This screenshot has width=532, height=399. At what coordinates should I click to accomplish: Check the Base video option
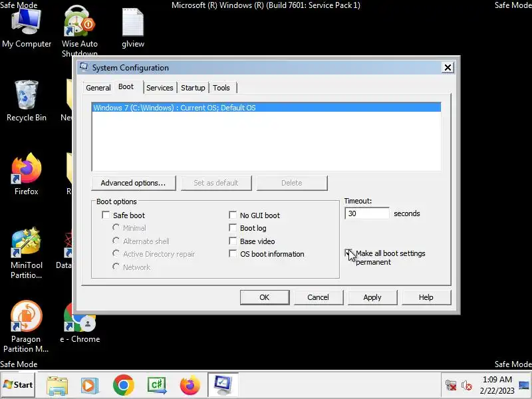click(x=233, y=241)
